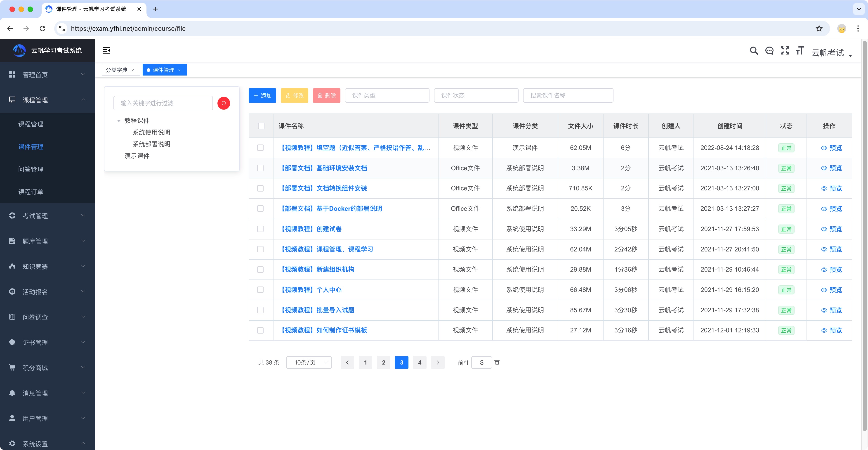Viewport: 868px width, 450px height.
Task: Open the 个人中心 video tutorial link
Action: coord(310,289)
